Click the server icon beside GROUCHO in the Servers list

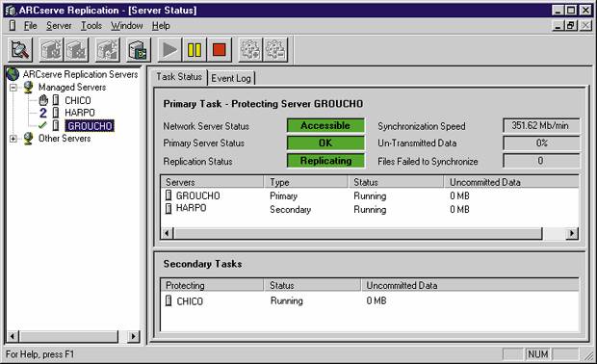169,195
